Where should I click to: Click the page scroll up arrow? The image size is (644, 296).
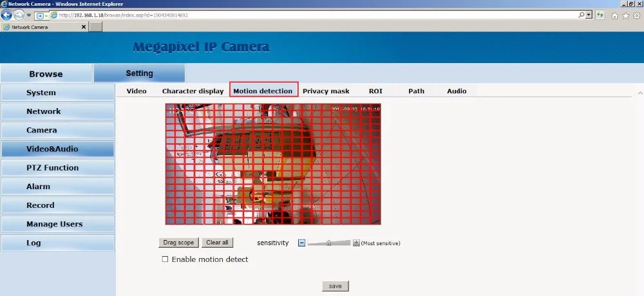640,93
